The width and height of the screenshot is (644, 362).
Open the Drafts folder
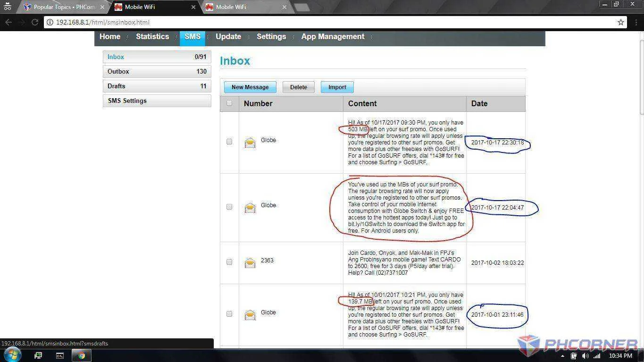157,86
